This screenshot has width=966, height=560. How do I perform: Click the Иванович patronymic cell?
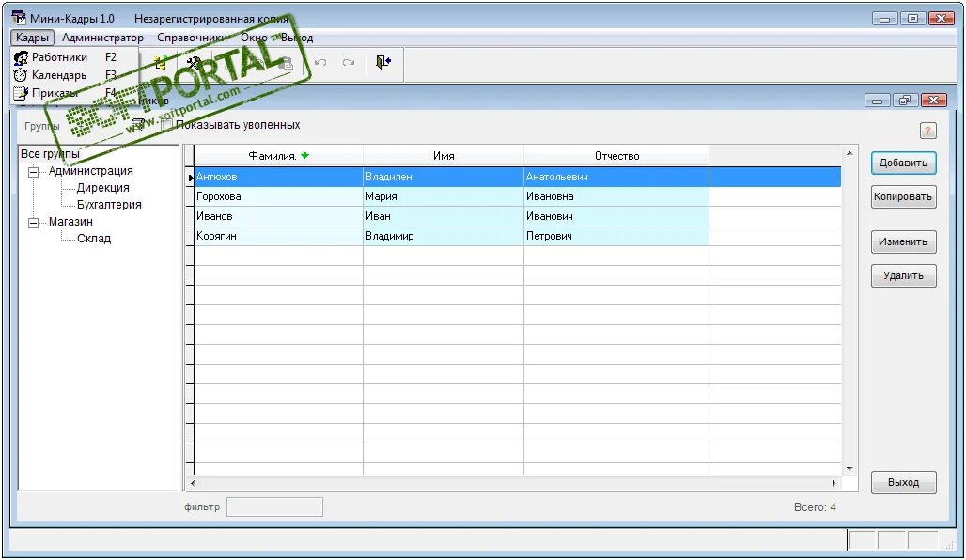tap(616, 216)
